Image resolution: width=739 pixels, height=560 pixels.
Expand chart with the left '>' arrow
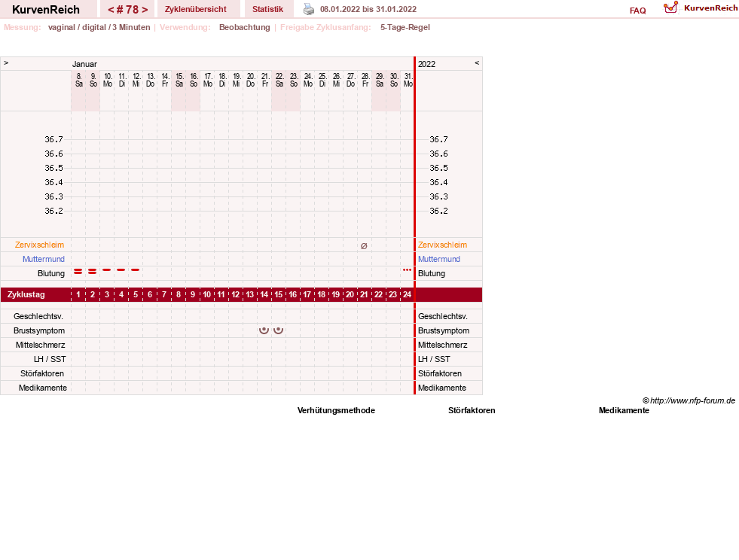coord(6,62)
